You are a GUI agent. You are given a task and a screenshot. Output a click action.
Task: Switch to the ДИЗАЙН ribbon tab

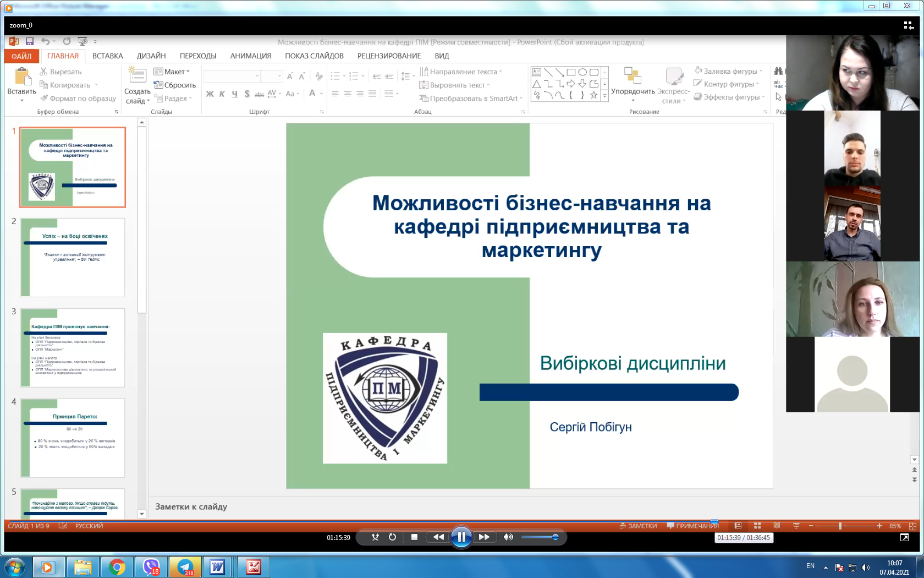click(151, 56)
